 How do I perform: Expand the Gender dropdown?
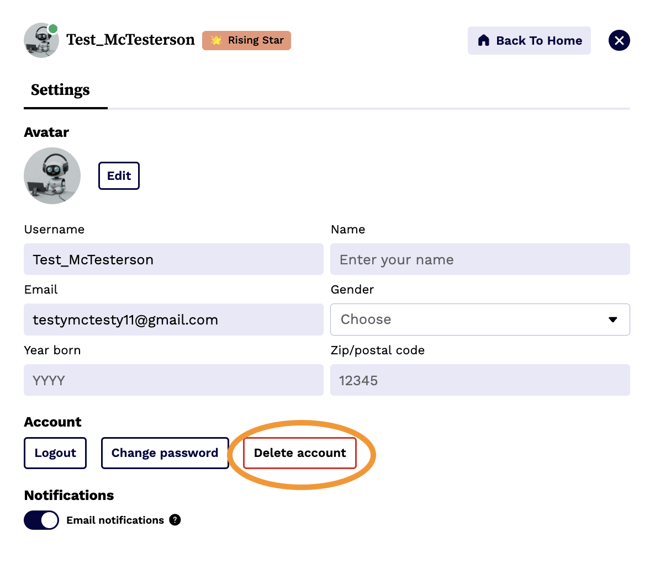point(480,320)
